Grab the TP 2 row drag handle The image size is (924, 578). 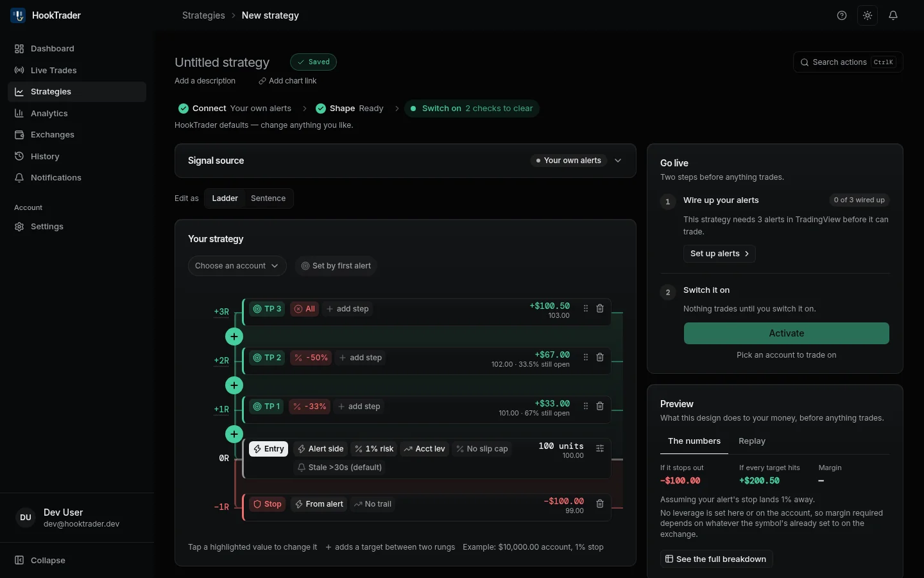(x=586, y=358)
